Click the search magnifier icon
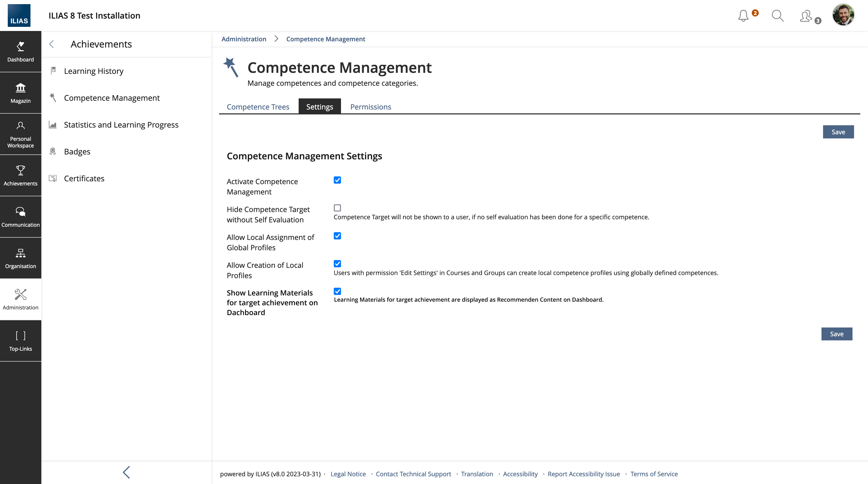Image resolution: width=868 pixels, height=484 pixels. [x=778, y=16]
